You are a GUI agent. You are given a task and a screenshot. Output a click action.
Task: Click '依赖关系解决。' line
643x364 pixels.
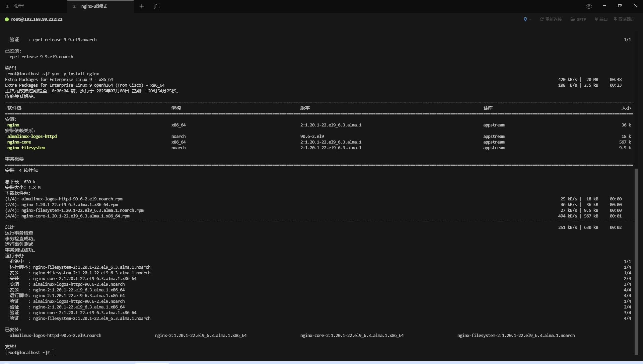pos(20,97)
